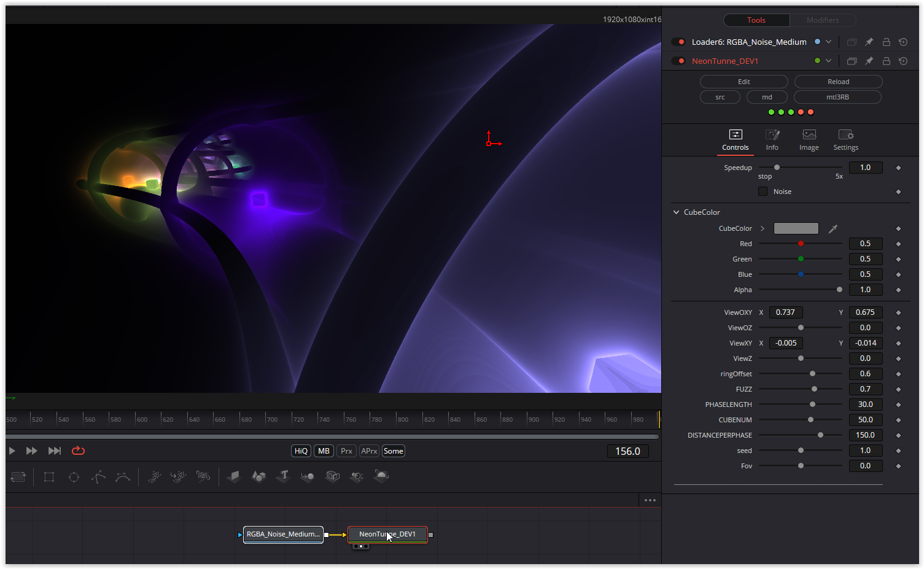This screenshot has height=569, width=924.
Task: Open the Controls tab
Action: pyautogui.click(x=736, y=141)
